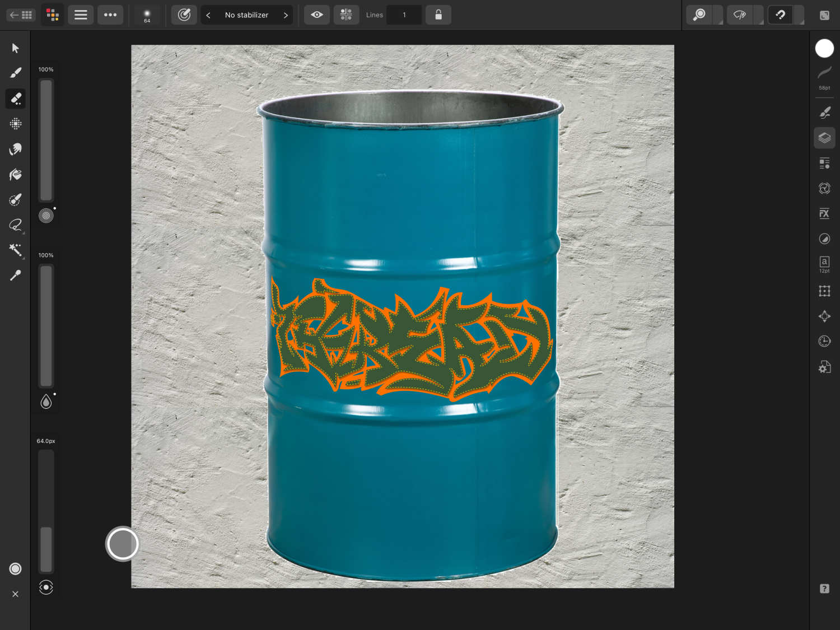Toggle the eye preview button in toolbar
This screenshot has height=630, width=840.
[x=317, y=15]
